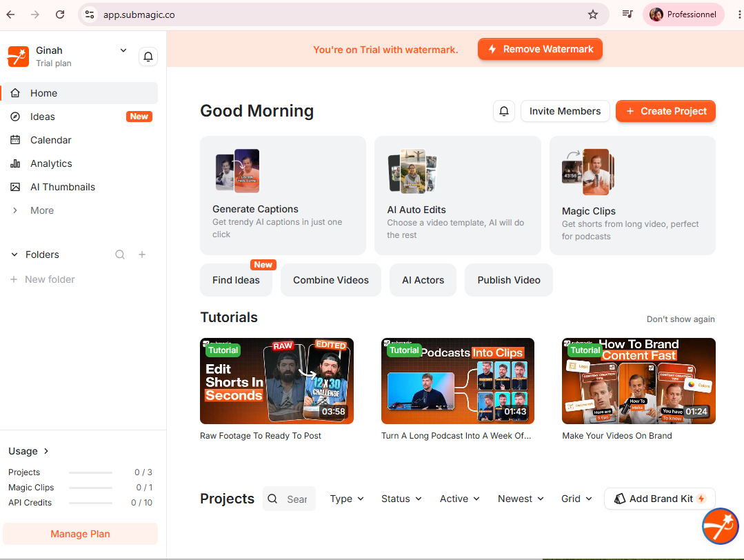
Task: Go back to the previous browser page
Action: click(10, 14)
